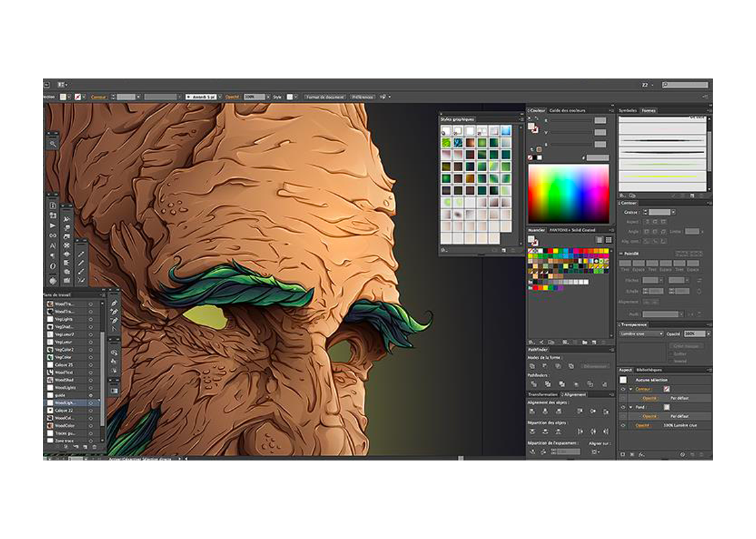Switch to the Bibliothèques tab
The width and height of the screenshot is (756, 539).
[x=649, y=370]
